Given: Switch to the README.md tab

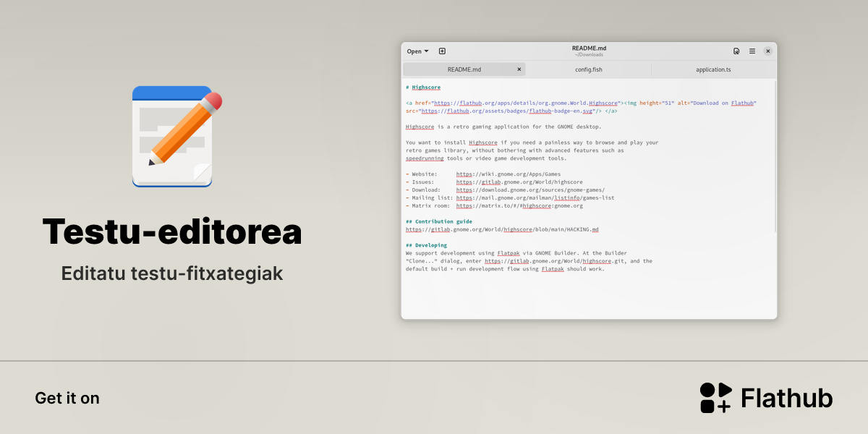Looking at the screenshot, I should 464,69.
